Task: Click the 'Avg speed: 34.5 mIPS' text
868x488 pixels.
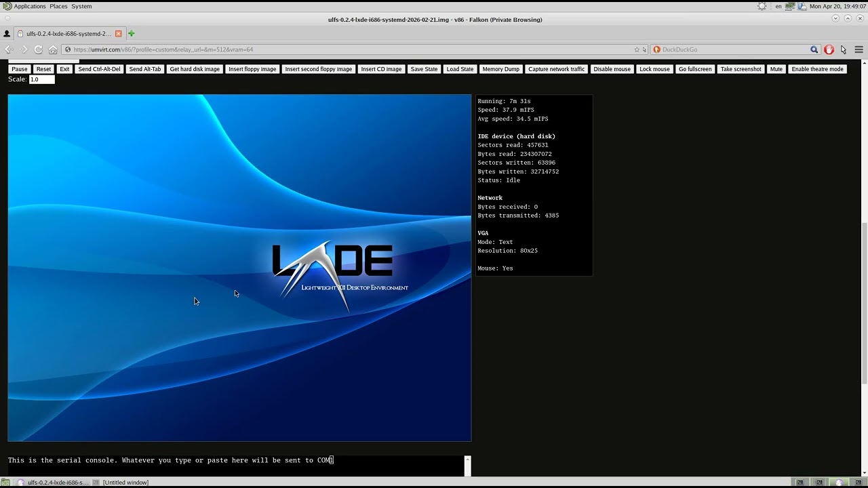Action: [513, 119]
